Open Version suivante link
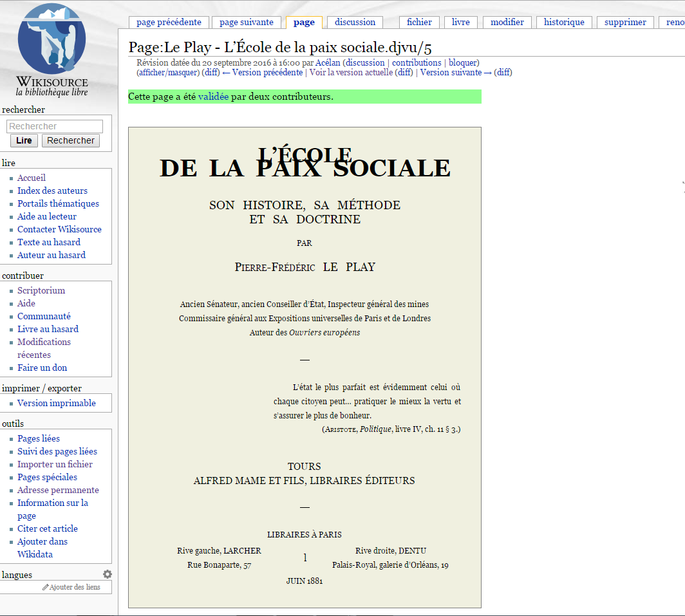 coord(456,73)
